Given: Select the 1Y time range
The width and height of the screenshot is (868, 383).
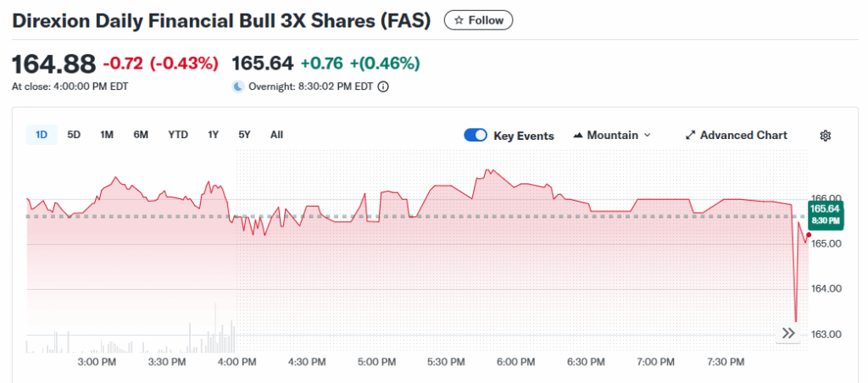Looking at the screenshot, I should coord(213,135).
